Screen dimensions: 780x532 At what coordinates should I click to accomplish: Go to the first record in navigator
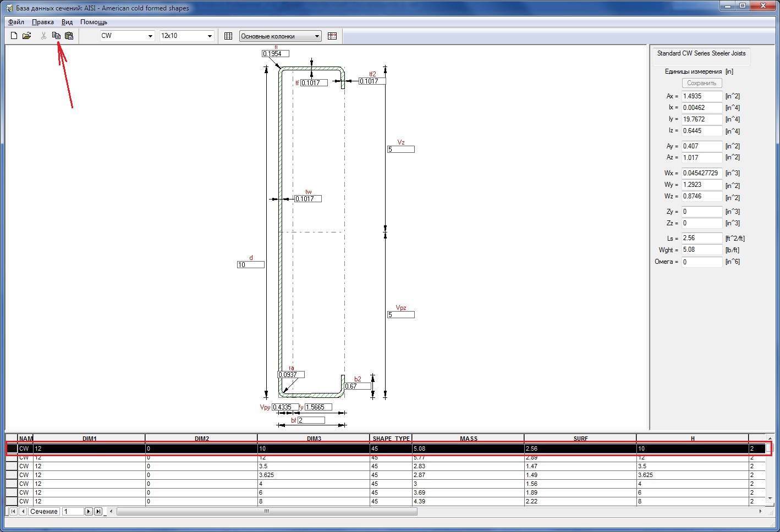[13, 511]
